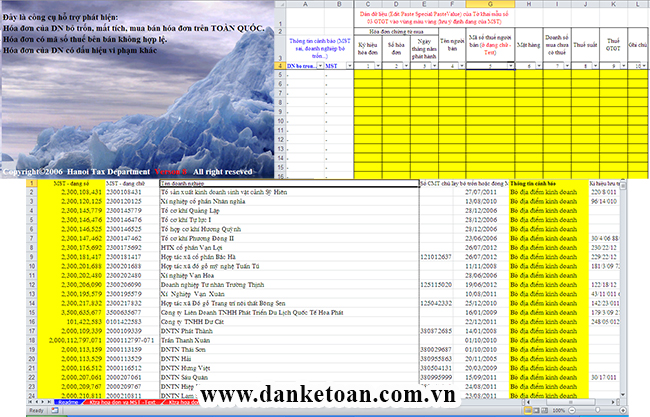Click 'Mat hang' column heading cell
Screen dimensions: 650x417
(529, 45)
